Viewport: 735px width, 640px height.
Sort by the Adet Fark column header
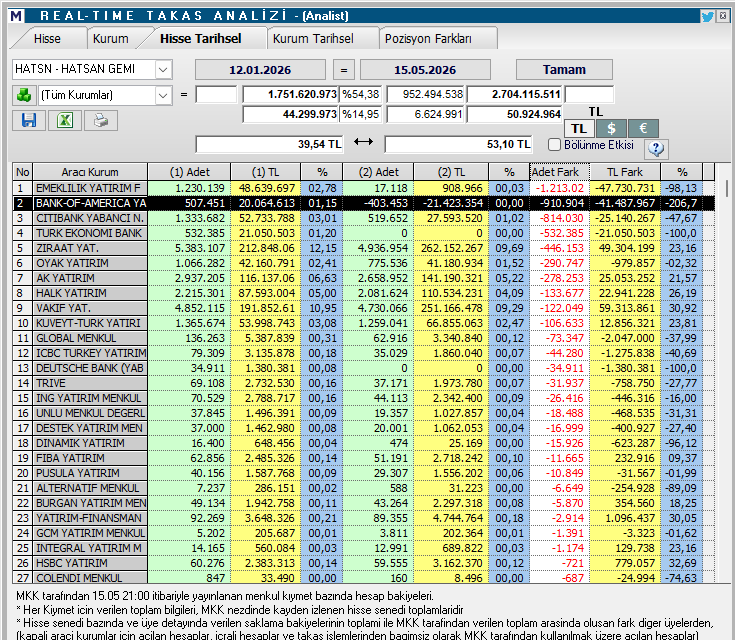click(560, 172)
